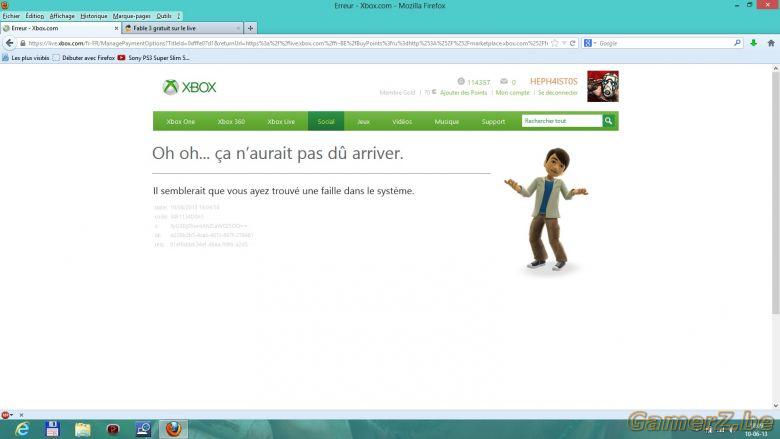The image size is (780, 439).
Task: Click Mon compte link
Action: click(512, 92)
